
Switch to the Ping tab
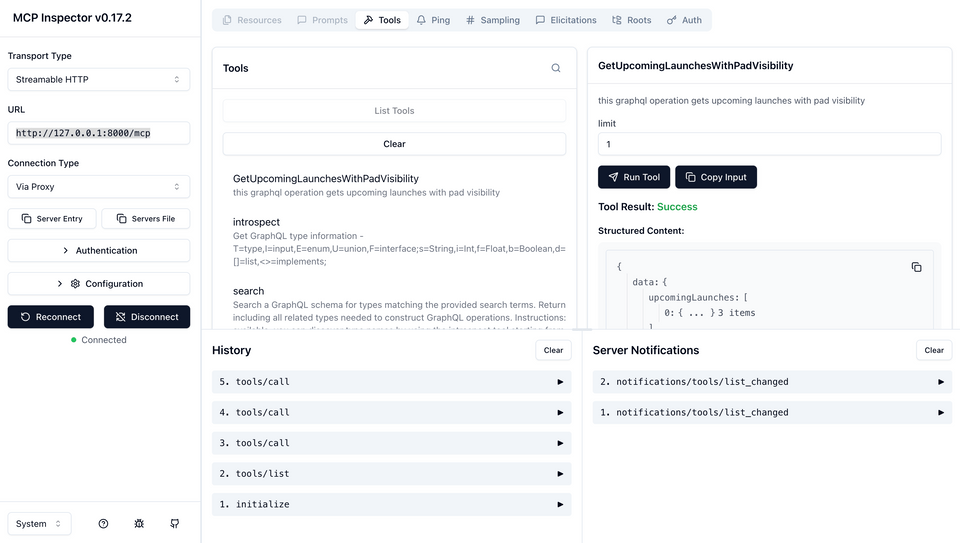click(433, 20)
